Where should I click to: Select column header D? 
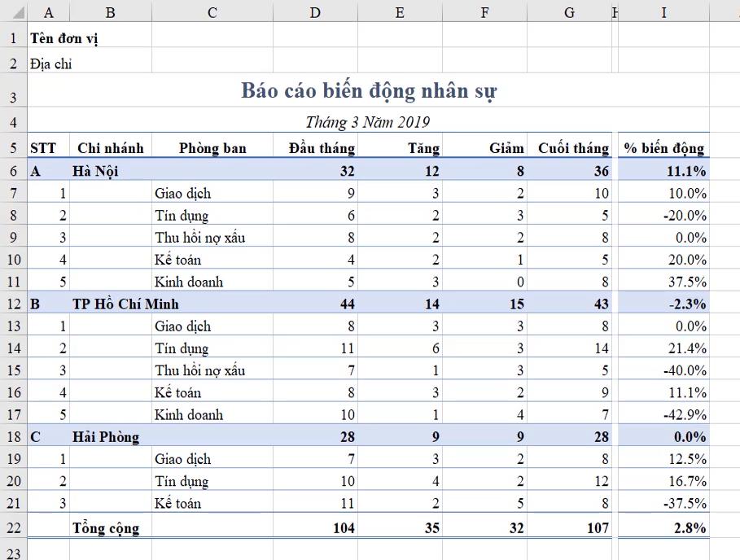click(315, 12)
